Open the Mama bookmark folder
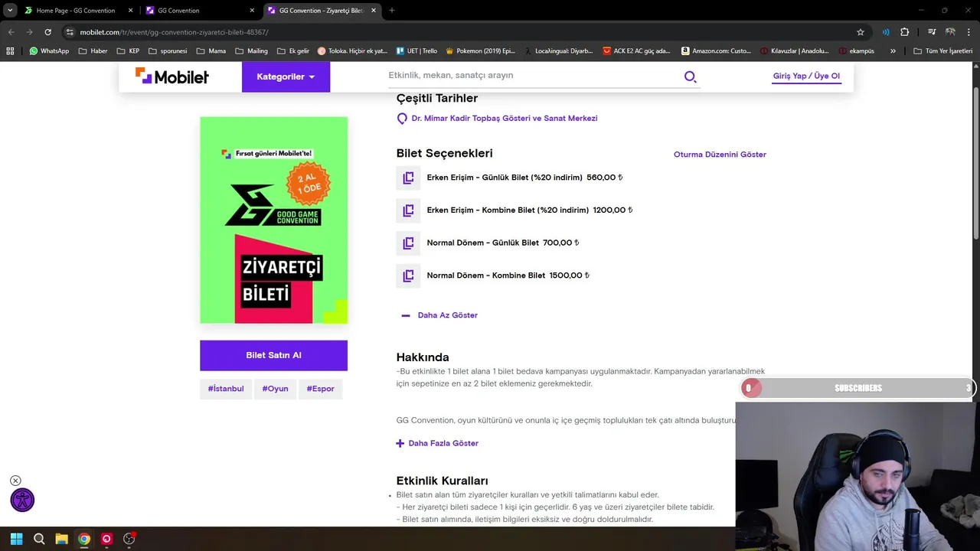The height and width of the screenshot is (551, 980). 211,51
